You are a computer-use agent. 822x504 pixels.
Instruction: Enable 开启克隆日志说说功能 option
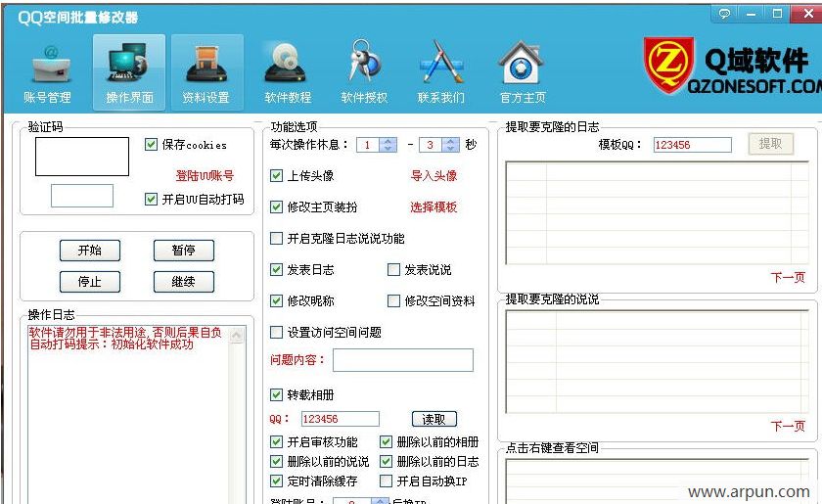(277, 239)
